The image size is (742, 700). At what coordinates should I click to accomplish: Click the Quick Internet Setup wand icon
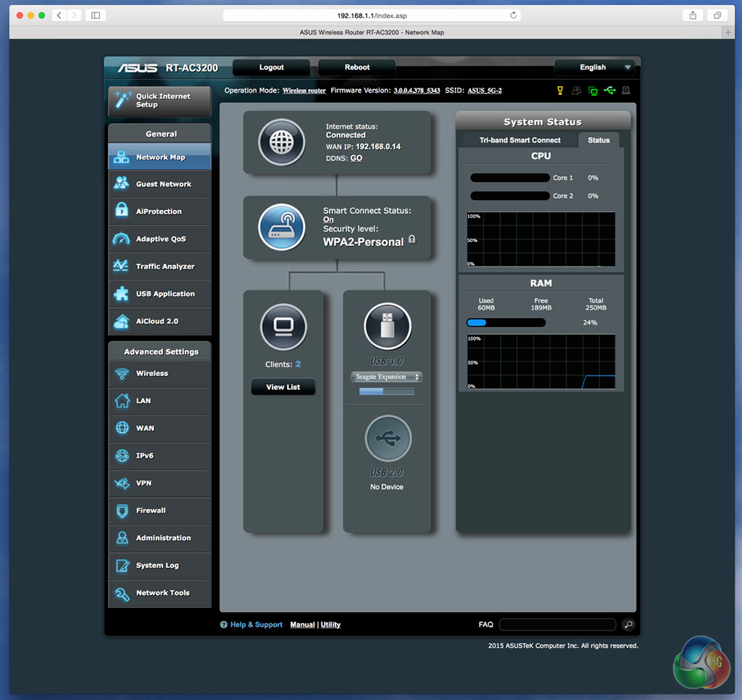pyautogui.click(x=122, y=99)
